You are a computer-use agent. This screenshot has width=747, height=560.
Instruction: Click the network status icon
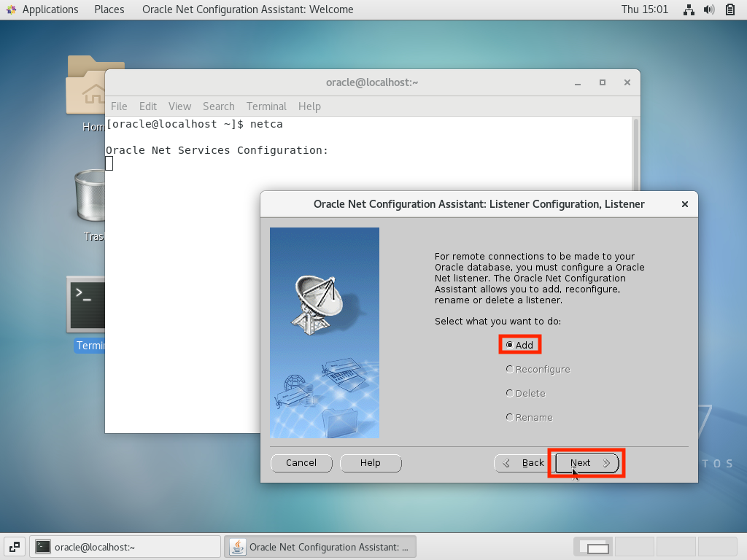[689, 9]
